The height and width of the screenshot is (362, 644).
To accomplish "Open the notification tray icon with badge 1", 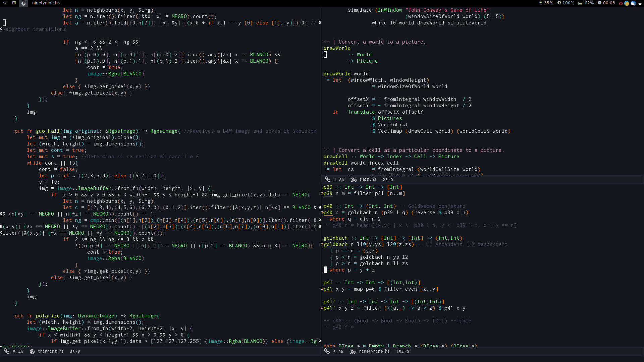I will (x=627, y=3).
